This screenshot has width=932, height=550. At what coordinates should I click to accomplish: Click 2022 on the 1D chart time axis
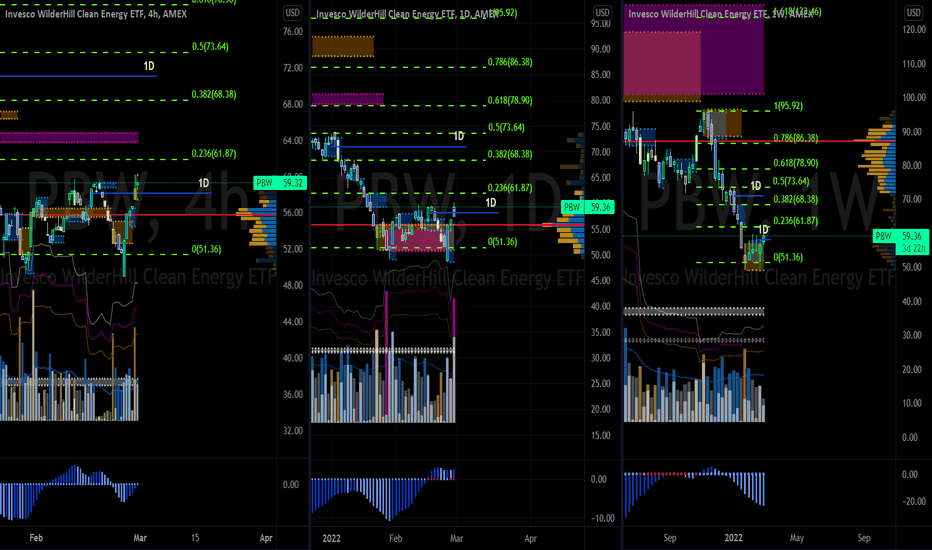point(331,538)
